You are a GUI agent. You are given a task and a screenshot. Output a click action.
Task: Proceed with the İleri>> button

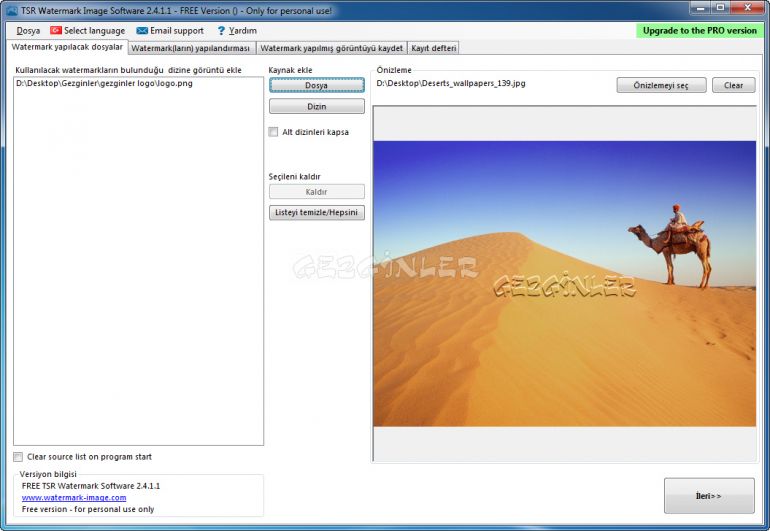click(x=708, y=496)
